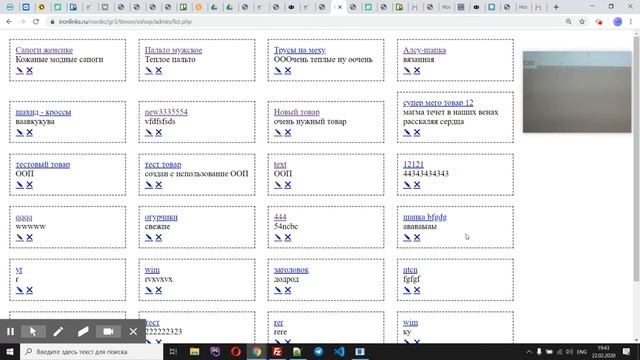Delete the тест товар product
Screen dimensions: 640x360
[159, 185]
